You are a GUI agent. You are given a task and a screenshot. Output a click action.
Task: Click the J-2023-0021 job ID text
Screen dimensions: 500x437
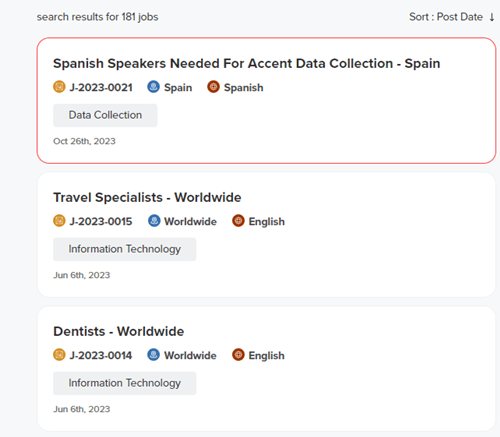pos(101,88)
